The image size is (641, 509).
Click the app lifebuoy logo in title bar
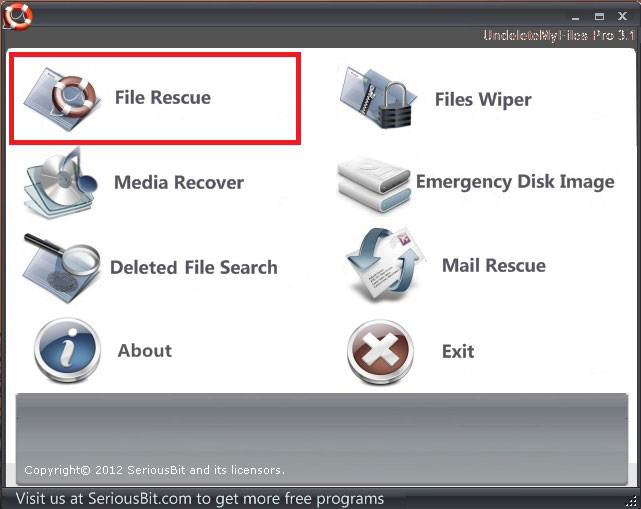tap(18, 16)
